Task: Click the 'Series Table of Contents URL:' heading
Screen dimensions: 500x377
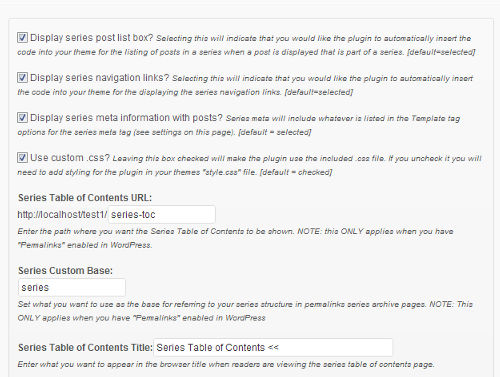Action: pos(85,198)
